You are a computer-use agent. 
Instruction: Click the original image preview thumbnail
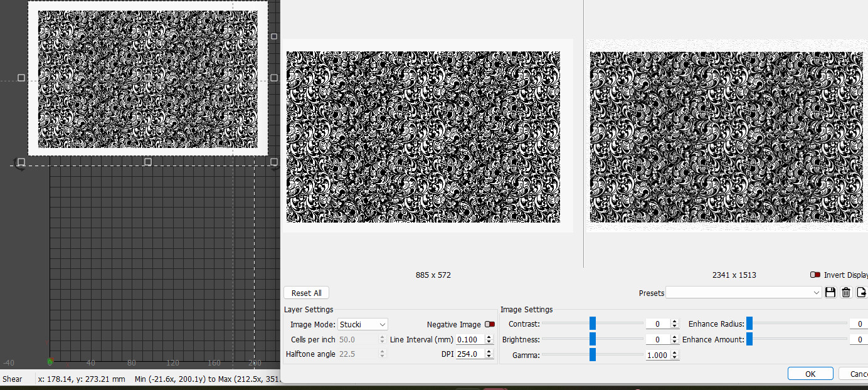[x=423, y=137]
